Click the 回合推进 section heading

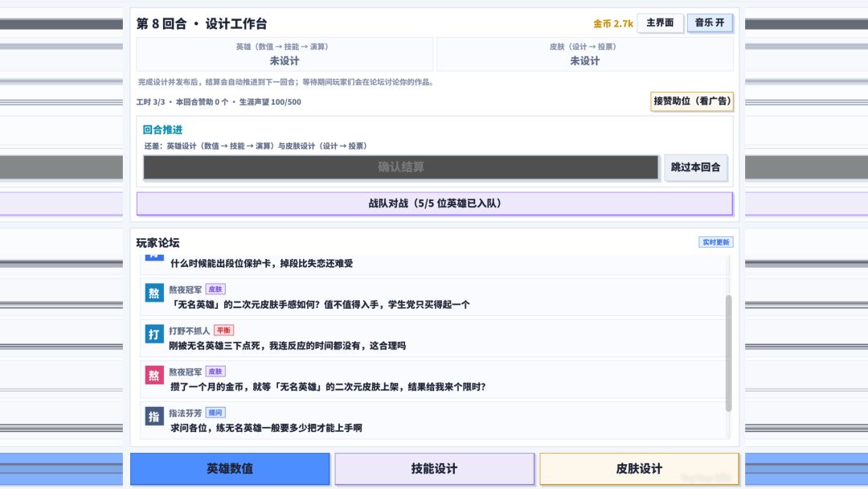tap(162, 129)
